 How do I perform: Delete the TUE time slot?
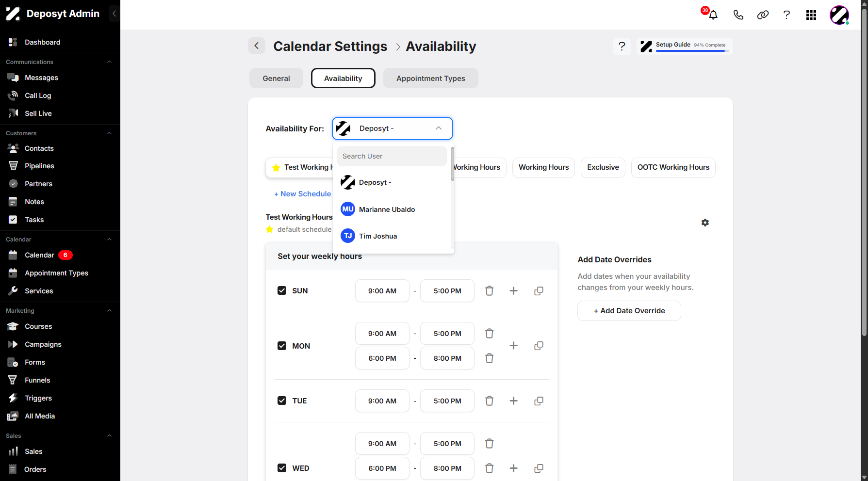point(489,401)
